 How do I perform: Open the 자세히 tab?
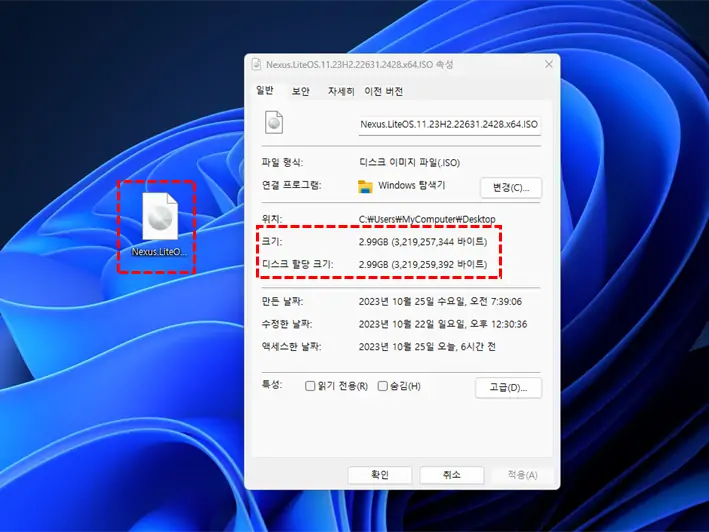pos(341,91)
